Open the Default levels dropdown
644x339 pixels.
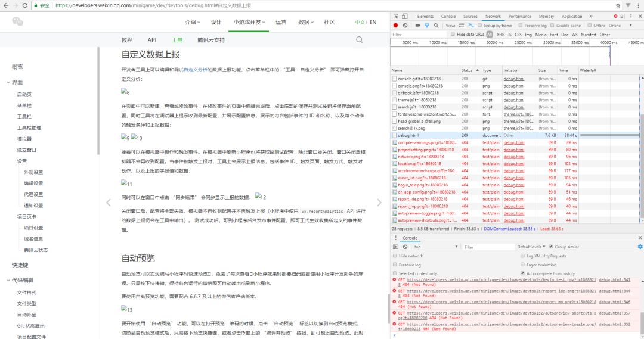click(x=531, y=247)
